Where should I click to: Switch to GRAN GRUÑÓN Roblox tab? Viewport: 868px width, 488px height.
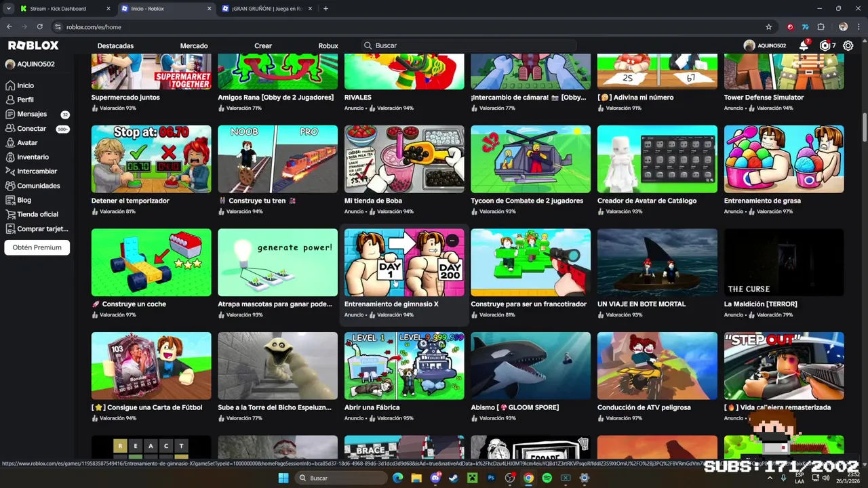(x=267, y=9)
